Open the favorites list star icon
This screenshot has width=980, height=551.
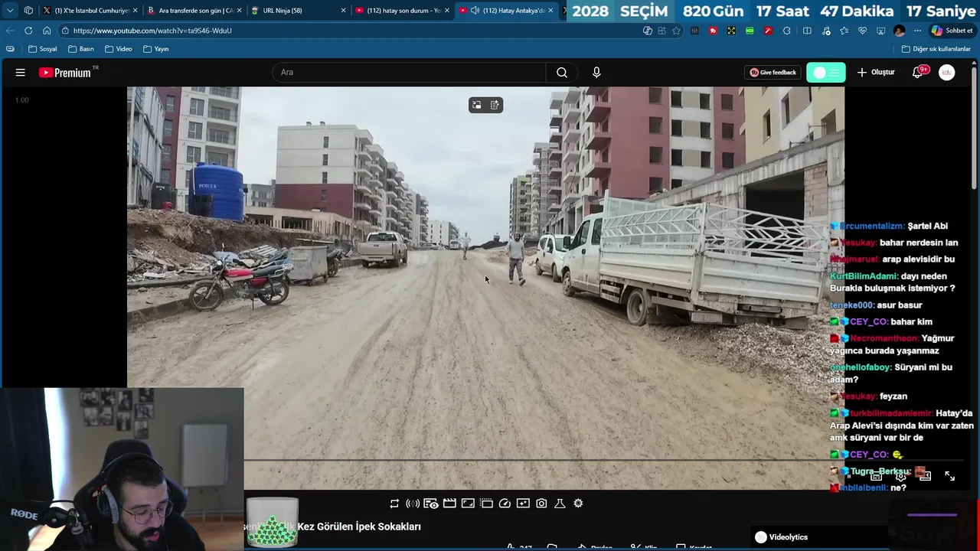[844, 31]
